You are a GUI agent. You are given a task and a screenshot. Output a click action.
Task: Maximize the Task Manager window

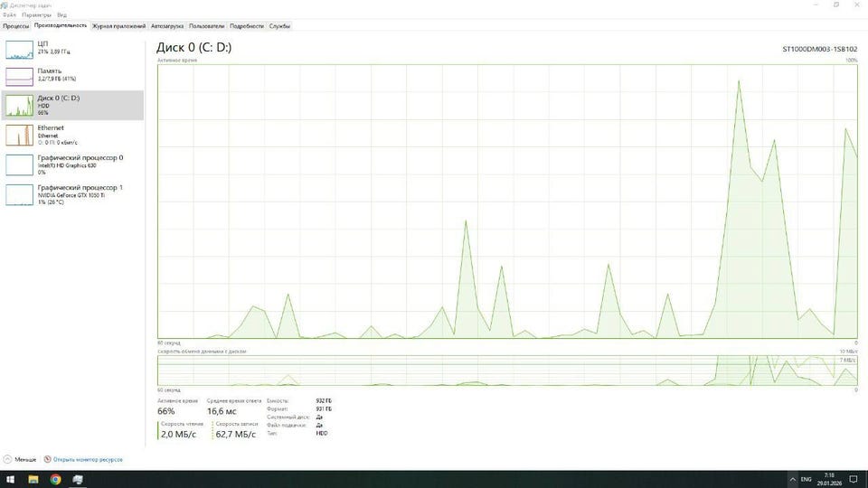[836, 5]
